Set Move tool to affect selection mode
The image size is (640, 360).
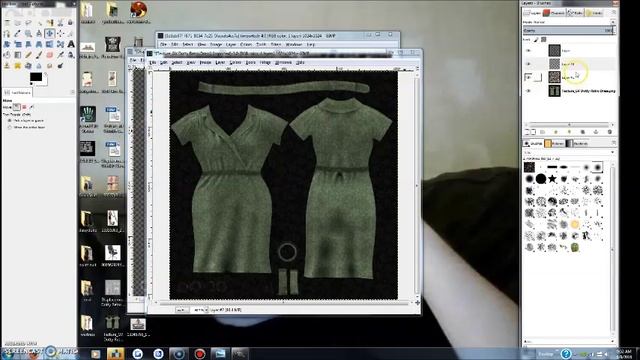tap(24, 107)
